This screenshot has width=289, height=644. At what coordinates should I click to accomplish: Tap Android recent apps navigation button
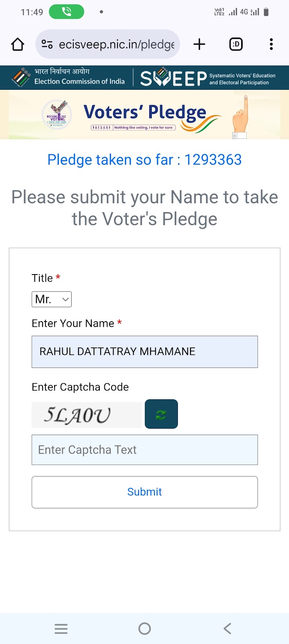(x=61, y=629)
